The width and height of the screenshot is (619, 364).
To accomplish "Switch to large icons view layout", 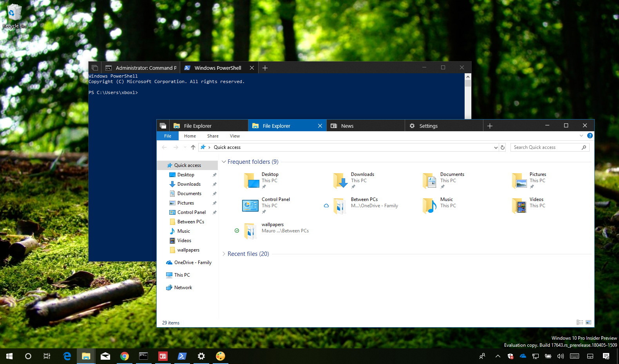I will coord(588,322).
